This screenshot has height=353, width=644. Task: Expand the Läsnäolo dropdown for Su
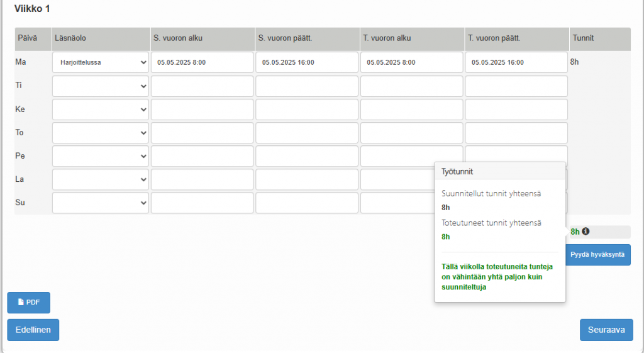[x=101, y=203]
